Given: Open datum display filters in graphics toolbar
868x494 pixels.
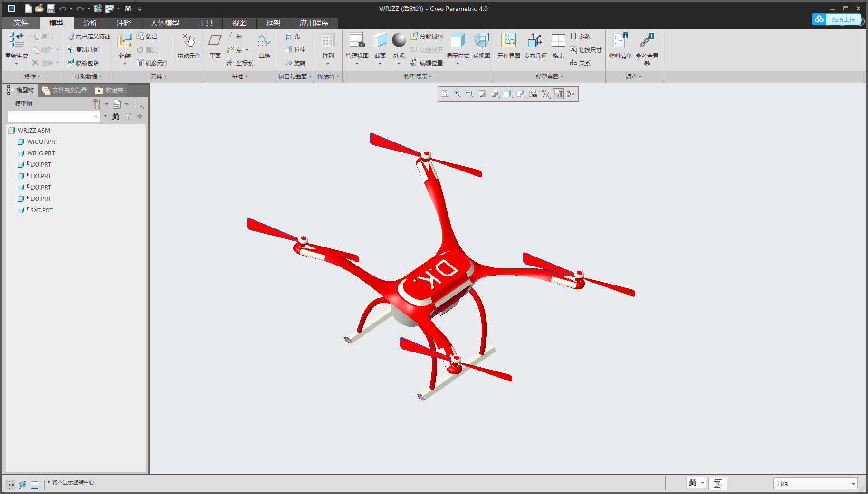Looking at the screenshot, I should (546, 94).
